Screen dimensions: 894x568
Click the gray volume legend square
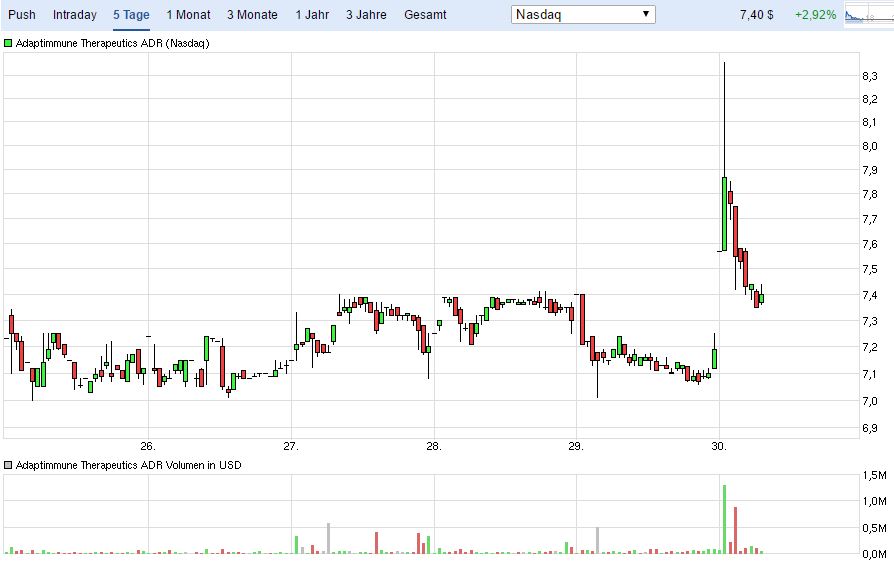click(x=9, y=465)
